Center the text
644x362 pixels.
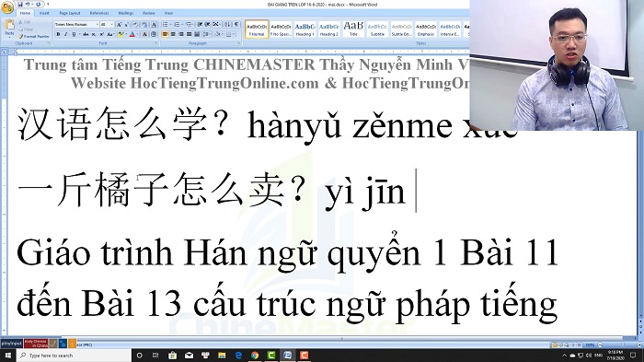click(x=173, y=34)
